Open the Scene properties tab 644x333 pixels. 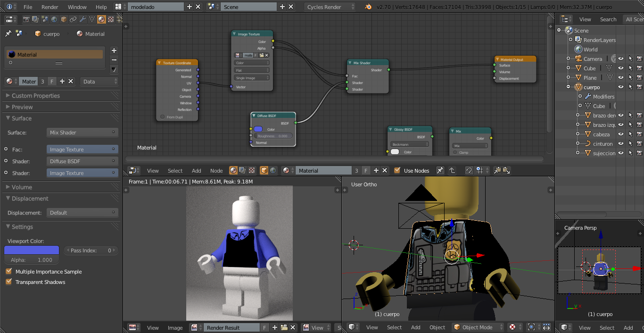pos(45,19)
